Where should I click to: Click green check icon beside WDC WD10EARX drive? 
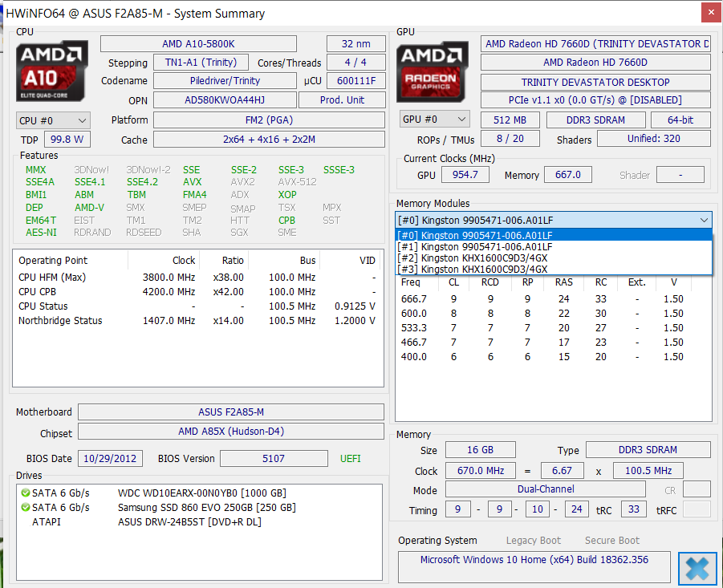pos(26,493)
